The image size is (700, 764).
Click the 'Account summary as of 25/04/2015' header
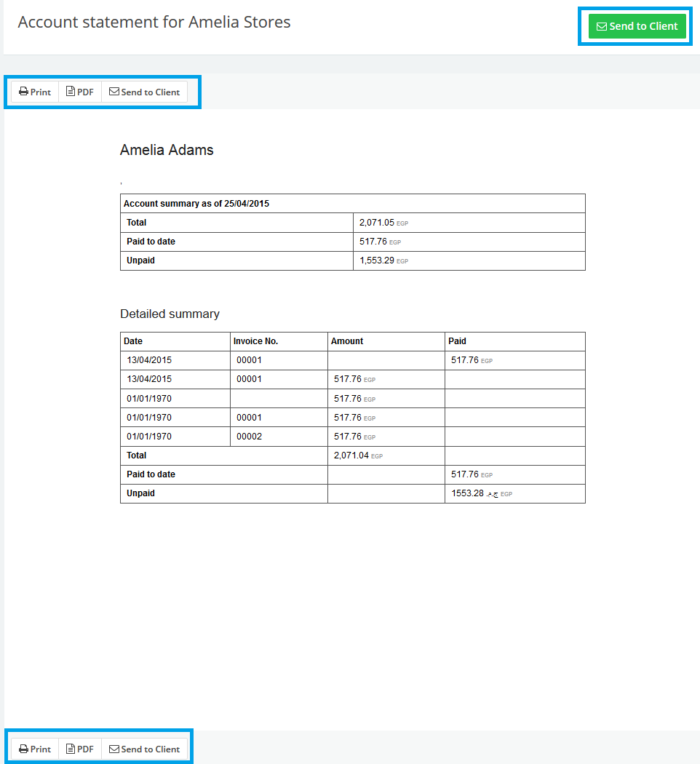[x=196, y=204]
